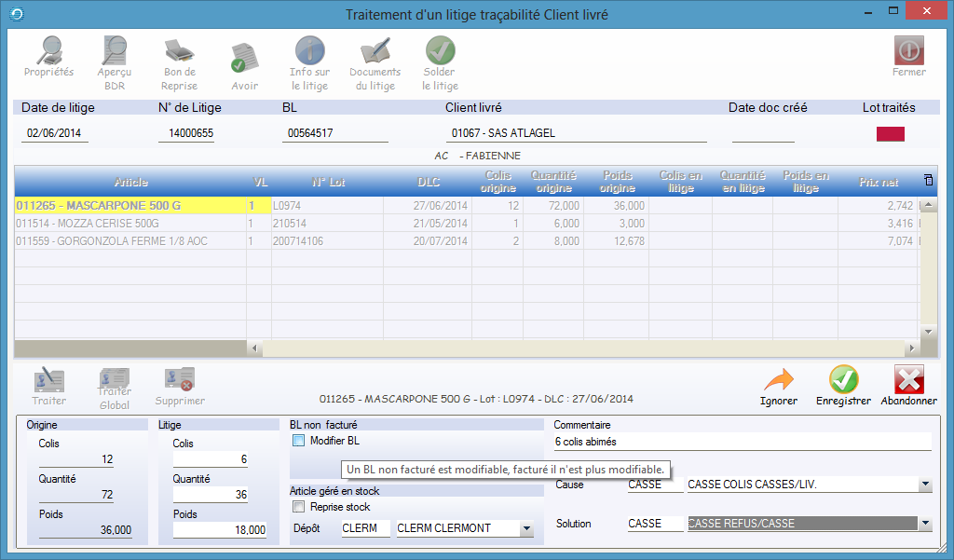Click the Ignorer arrow icon
Screen dimensions: 954x560
click(x=778, y=380)
